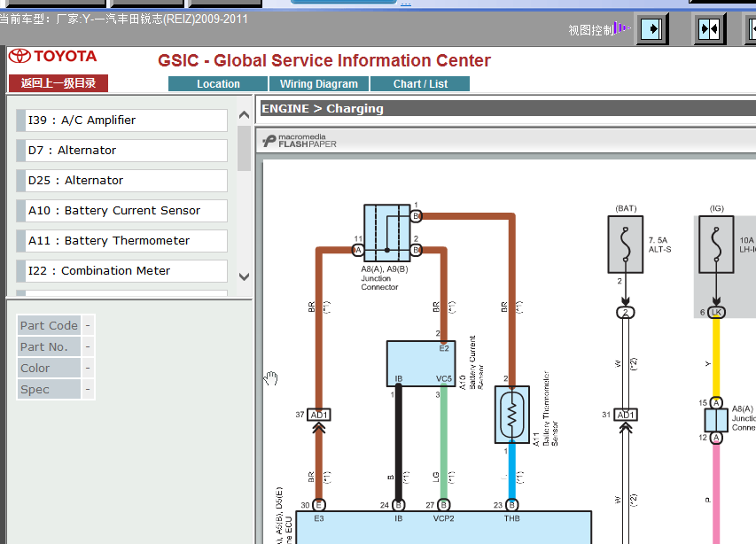The image size is (756, 544).
Task: Click the 10A IG fuse symbol
Action: tap(716, 245)
